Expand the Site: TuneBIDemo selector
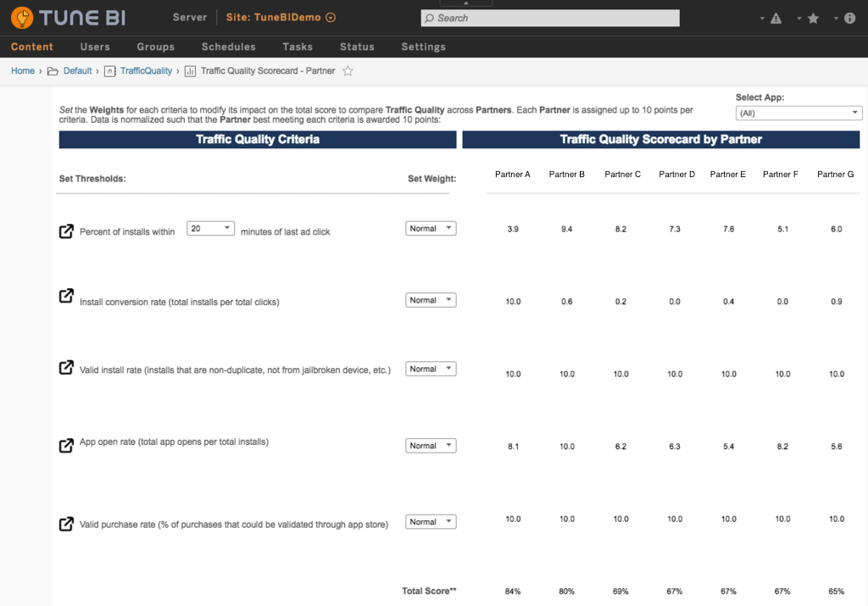The height and width of the screenshot is (606, 868). point(280,17)
